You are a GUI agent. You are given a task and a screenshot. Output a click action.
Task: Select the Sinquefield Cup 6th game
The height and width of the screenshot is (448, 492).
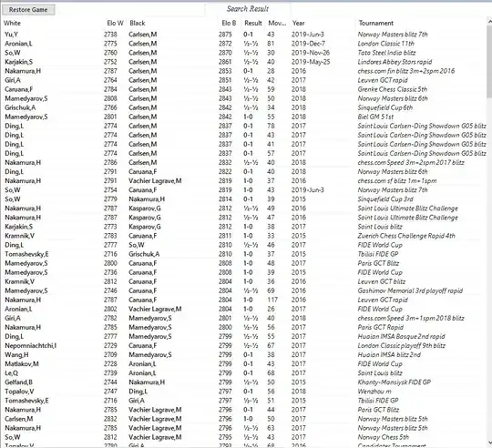tap(243, 107)
